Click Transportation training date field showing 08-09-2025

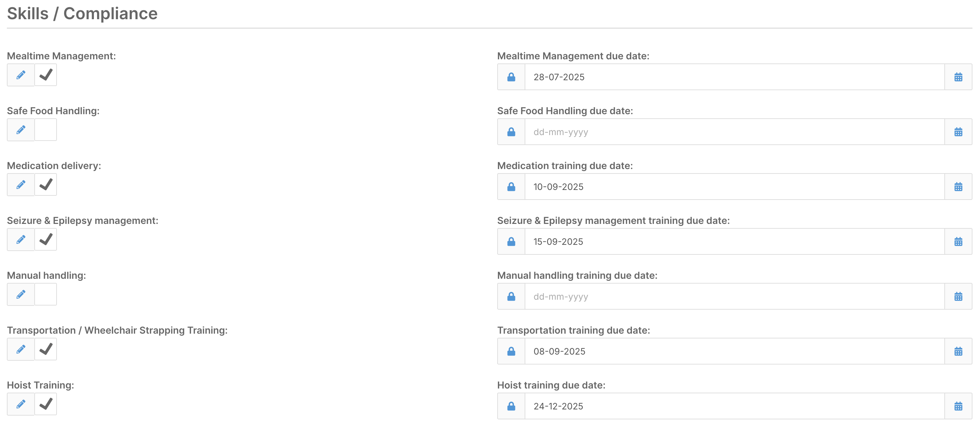point(734,351)
